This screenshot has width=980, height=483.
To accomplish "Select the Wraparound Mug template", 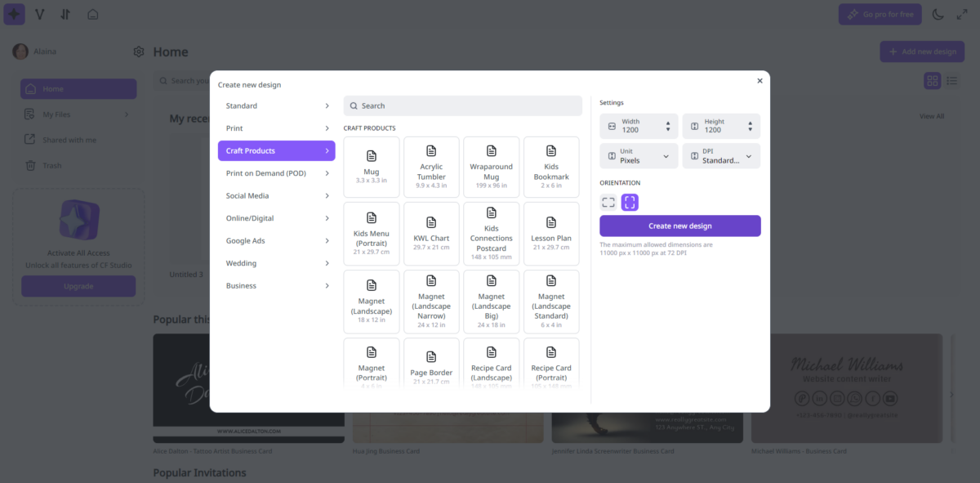I will (492, 167).
